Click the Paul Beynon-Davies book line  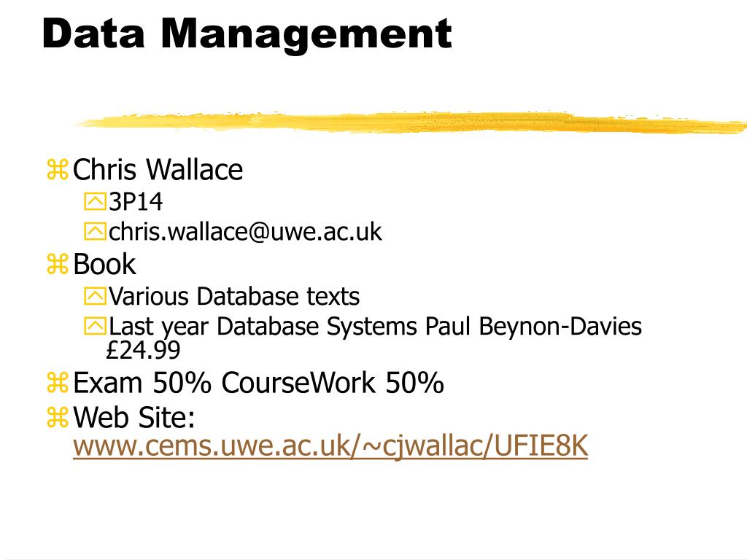pos(375,327)
